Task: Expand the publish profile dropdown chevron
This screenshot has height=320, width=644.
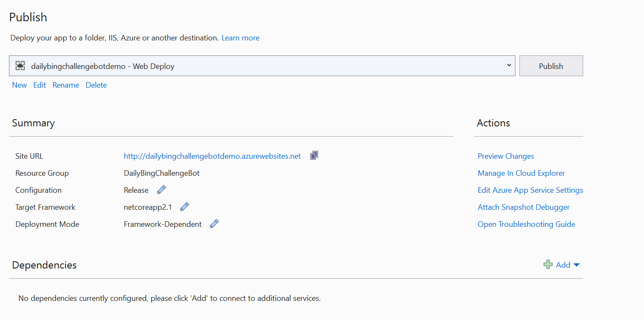Action: tap(509, 66)
